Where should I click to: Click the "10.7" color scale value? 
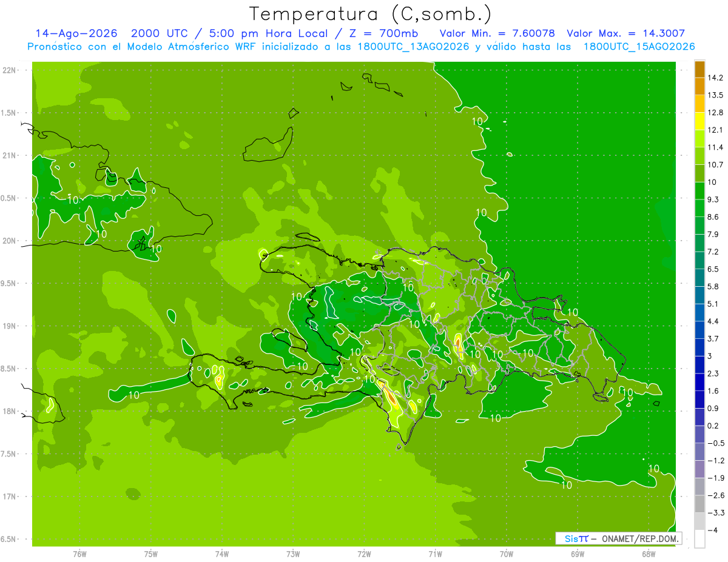click(x=715, y=165)
